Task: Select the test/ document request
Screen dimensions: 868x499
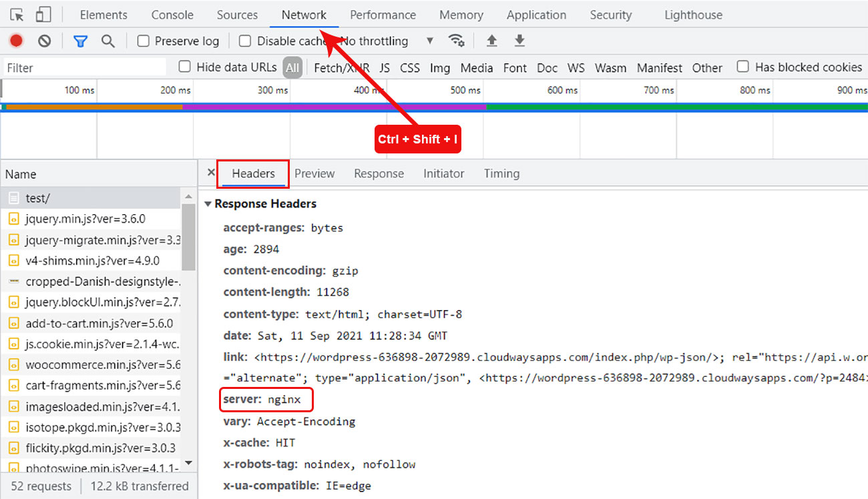Action: click(90, 198)
